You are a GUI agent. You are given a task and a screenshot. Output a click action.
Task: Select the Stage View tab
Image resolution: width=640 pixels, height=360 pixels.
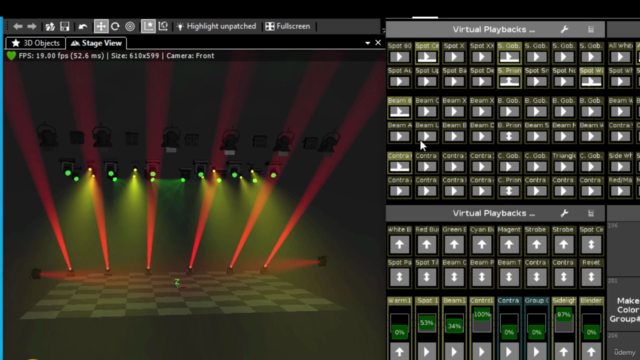pos(96,43)
